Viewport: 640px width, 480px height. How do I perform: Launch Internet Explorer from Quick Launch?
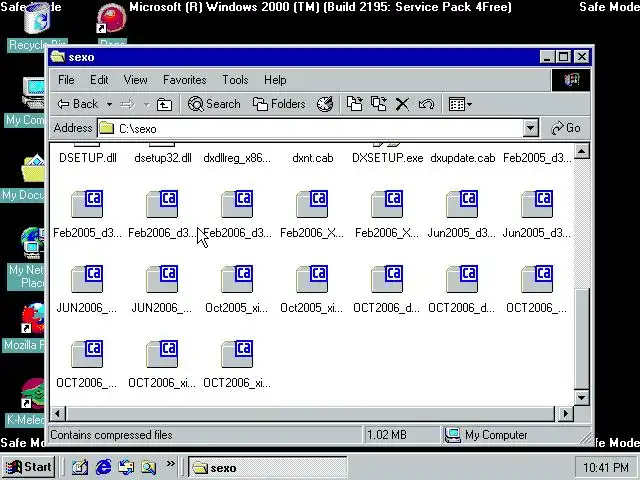pos(103,467)
